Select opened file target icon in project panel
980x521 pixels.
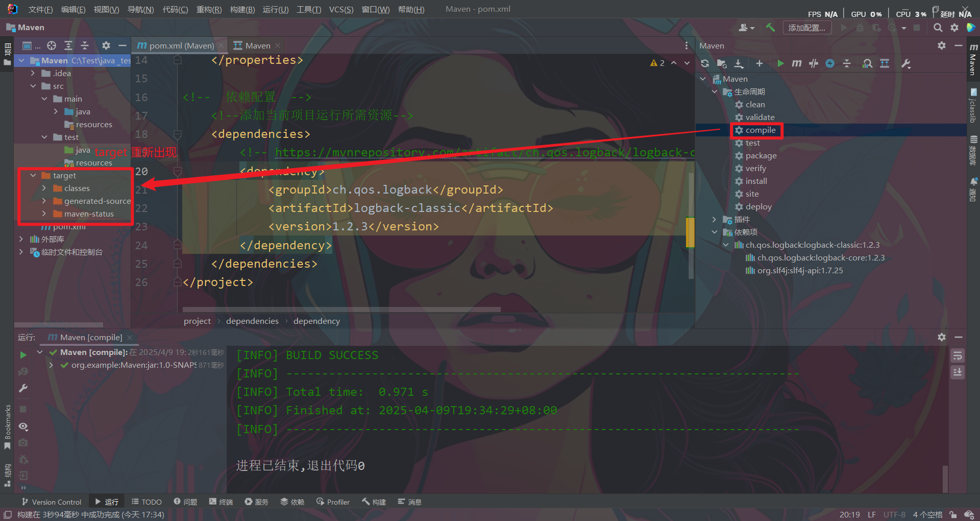52,45
